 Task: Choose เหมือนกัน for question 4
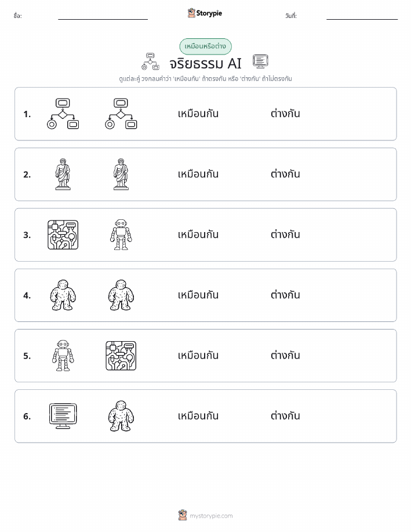(198, 295)
